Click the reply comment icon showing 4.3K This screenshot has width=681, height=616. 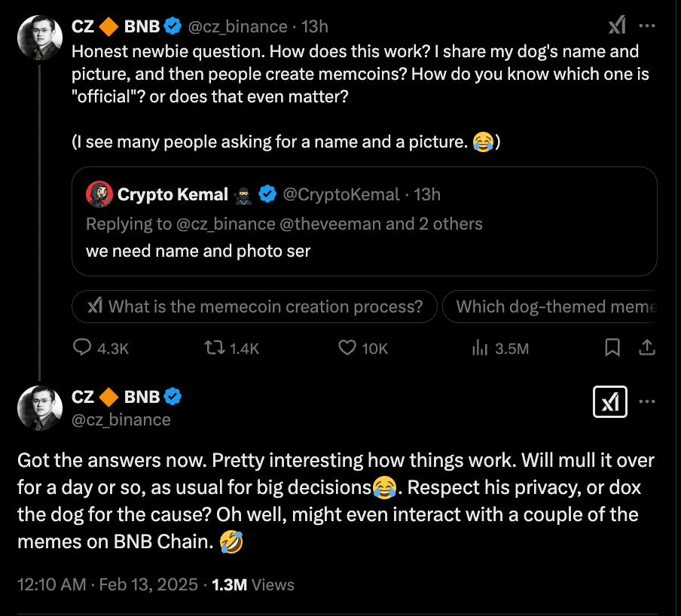coord(82,348)
